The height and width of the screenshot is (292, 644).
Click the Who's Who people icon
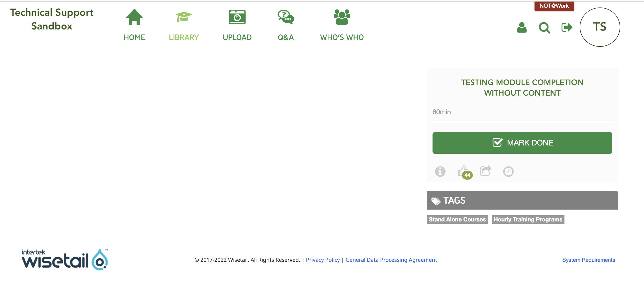click(342, 17)
